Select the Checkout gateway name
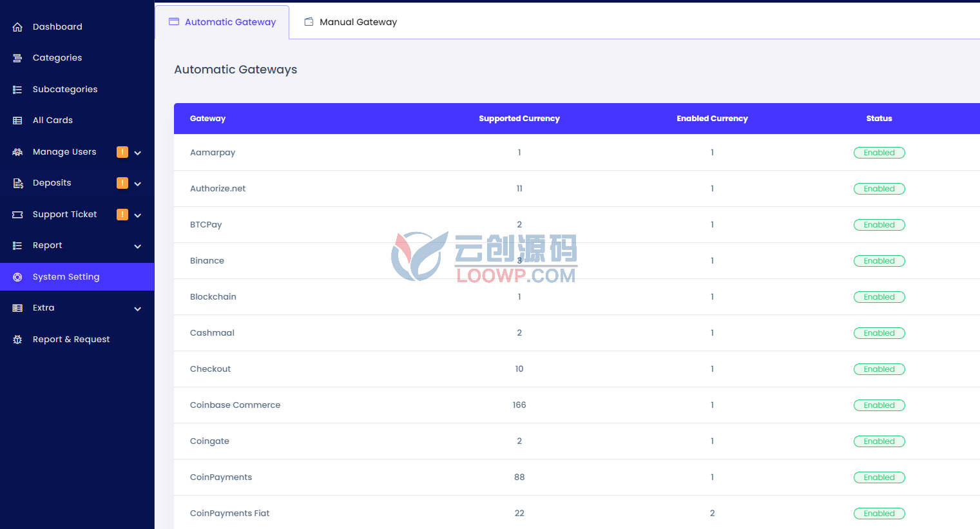 (x=210, y=369)
